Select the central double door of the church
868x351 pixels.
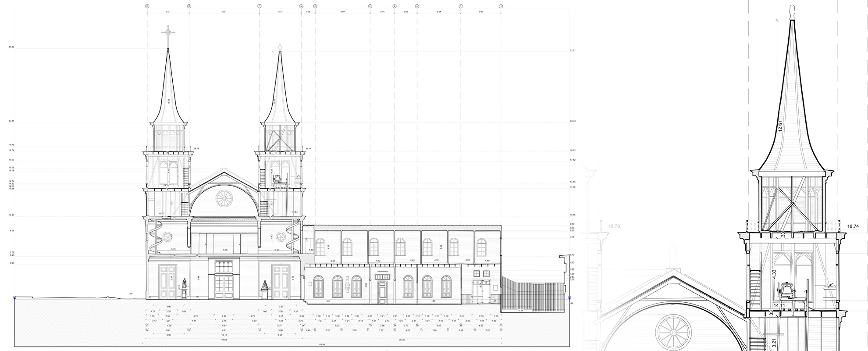[x=224, y=285]
